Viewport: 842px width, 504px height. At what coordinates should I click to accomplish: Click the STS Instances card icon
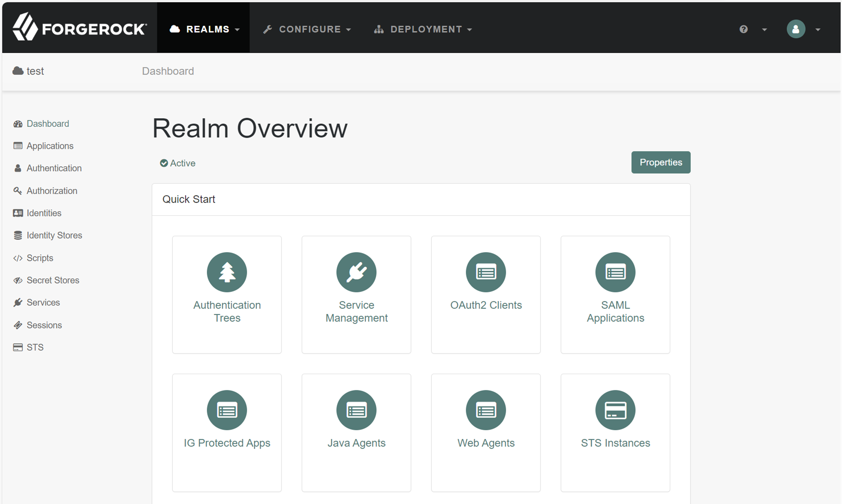(615, 410)
